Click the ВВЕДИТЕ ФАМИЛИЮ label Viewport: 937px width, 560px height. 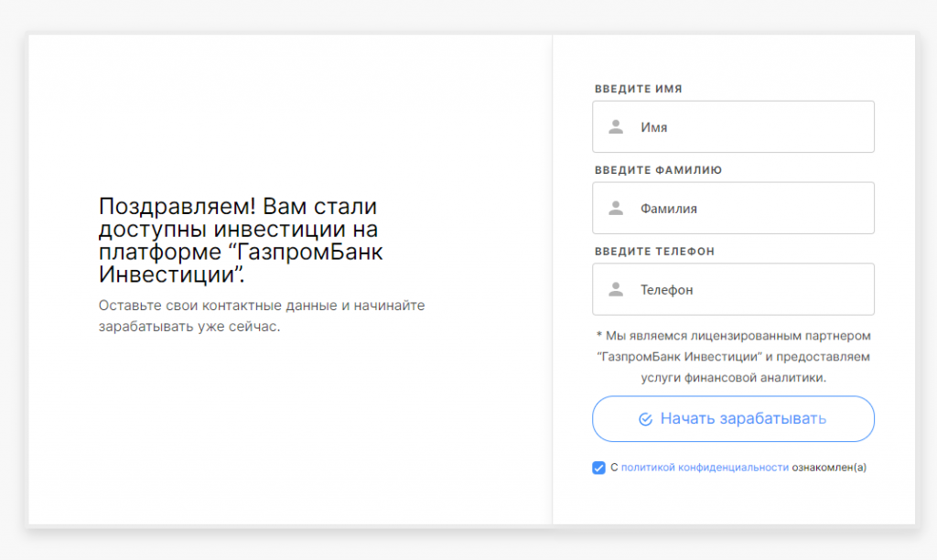[658, 170]
